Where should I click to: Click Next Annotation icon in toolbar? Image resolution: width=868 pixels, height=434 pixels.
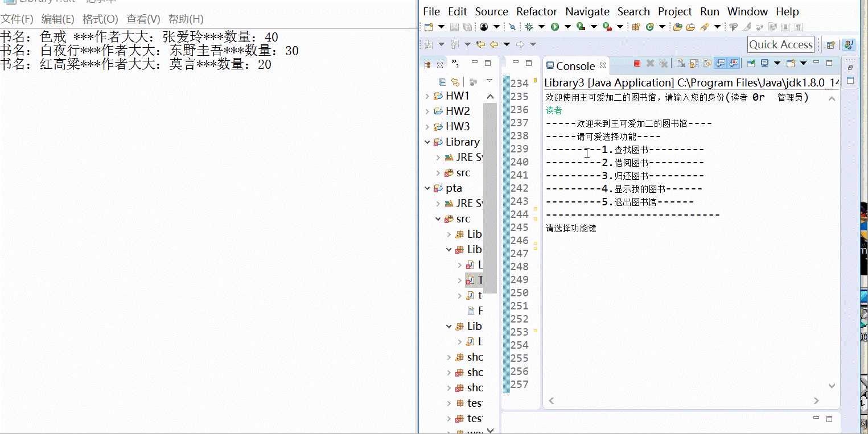[x=429, y=44]
